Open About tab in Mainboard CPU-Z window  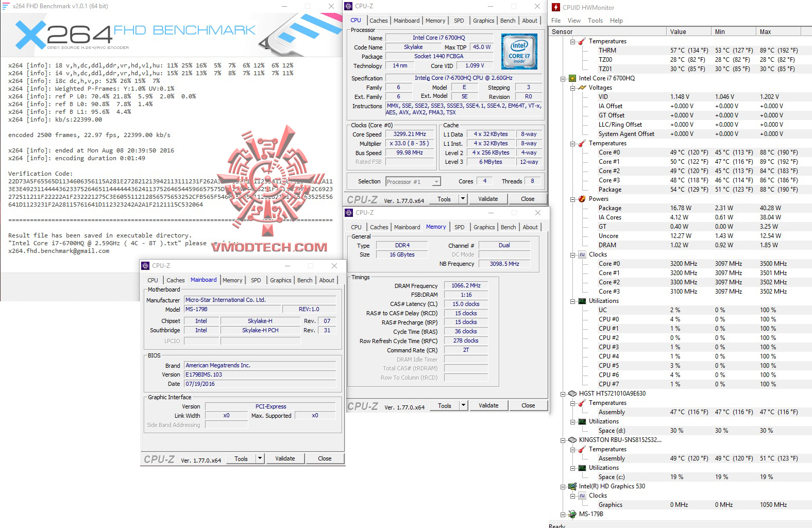tap(327, 280)
